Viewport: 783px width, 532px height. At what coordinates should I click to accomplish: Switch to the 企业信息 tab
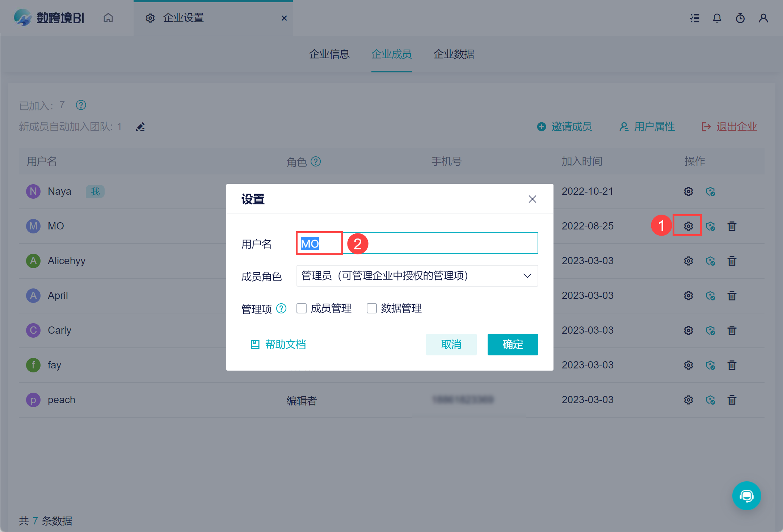329,54
